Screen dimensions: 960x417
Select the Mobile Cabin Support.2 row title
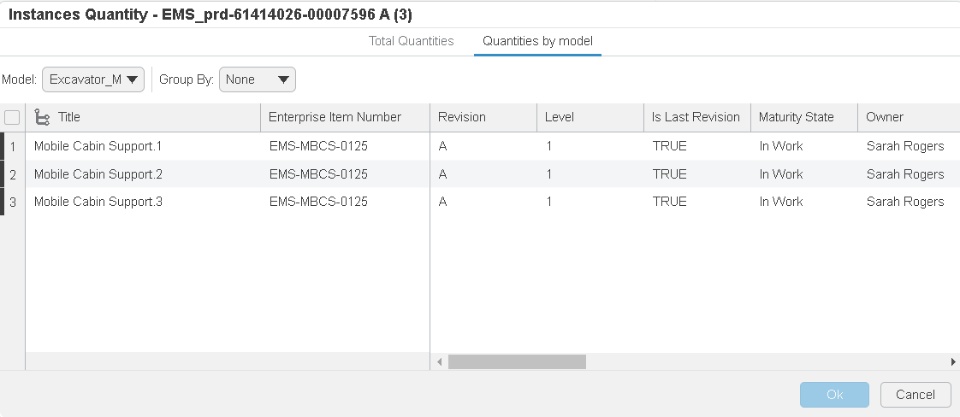coord(98,174)
